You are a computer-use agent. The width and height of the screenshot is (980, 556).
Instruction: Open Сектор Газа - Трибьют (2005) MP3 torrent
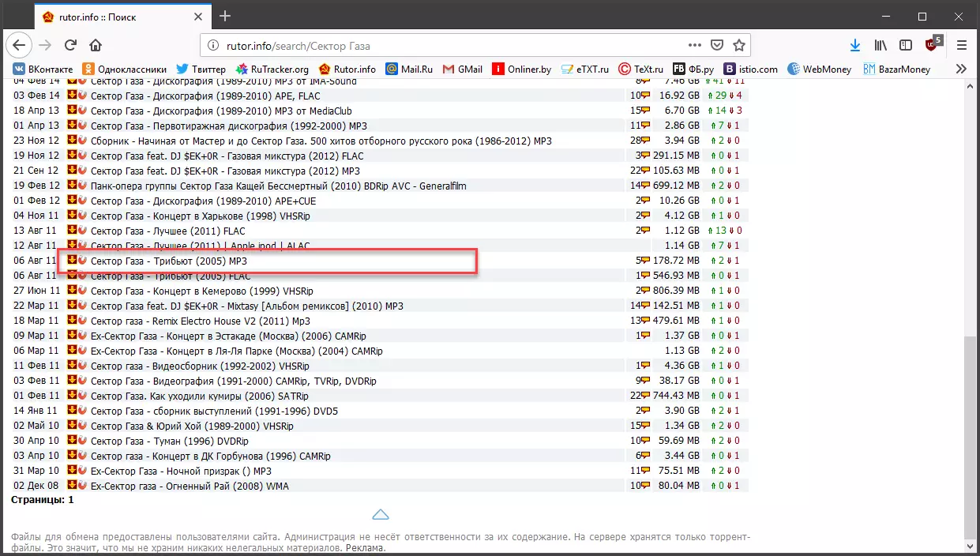coord(169,261)
